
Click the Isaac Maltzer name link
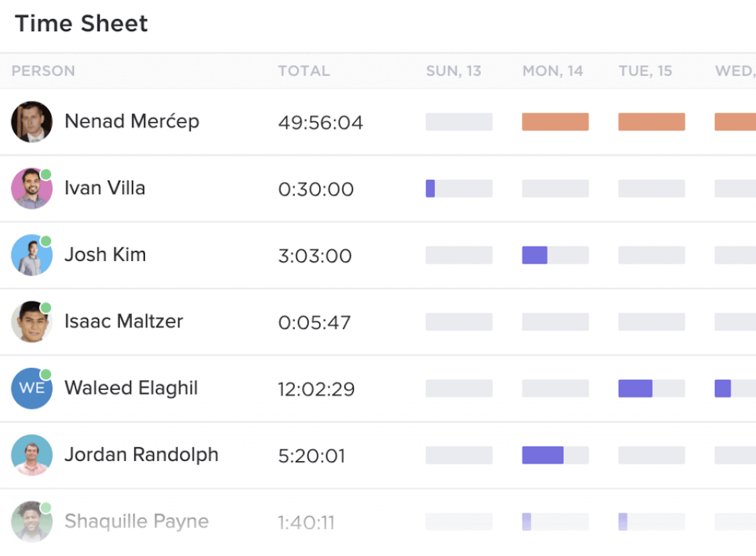click(124, 321)
